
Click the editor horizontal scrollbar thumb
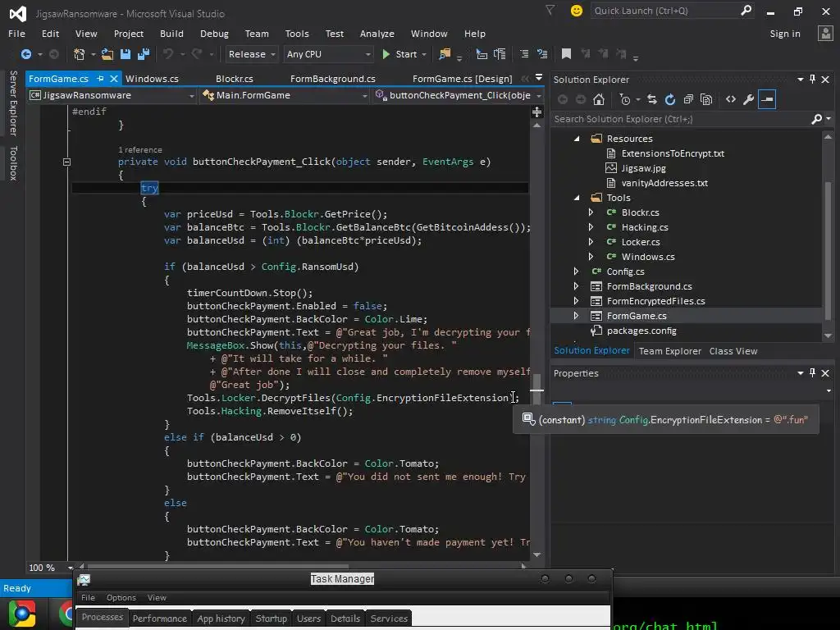click(x=217, y=566)
